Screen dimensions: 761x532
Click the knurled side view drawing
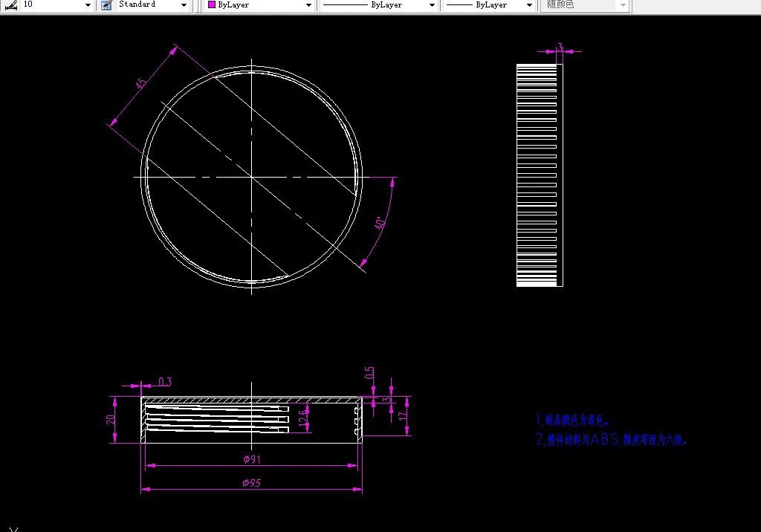point(540,175)
